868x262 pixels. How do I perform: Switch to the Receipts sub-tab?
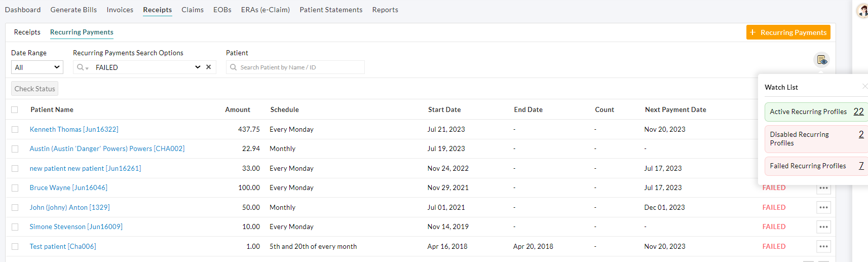click(x=27, y=32)
